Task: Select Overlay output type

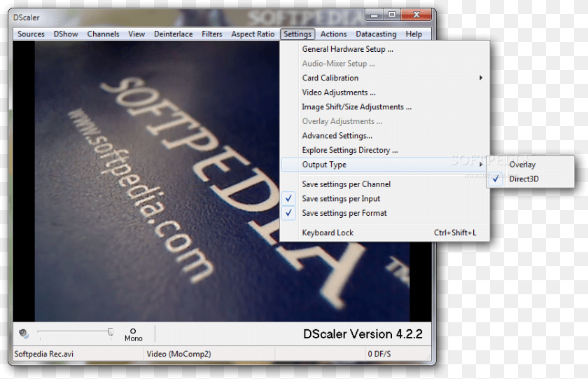Action: 531,165
